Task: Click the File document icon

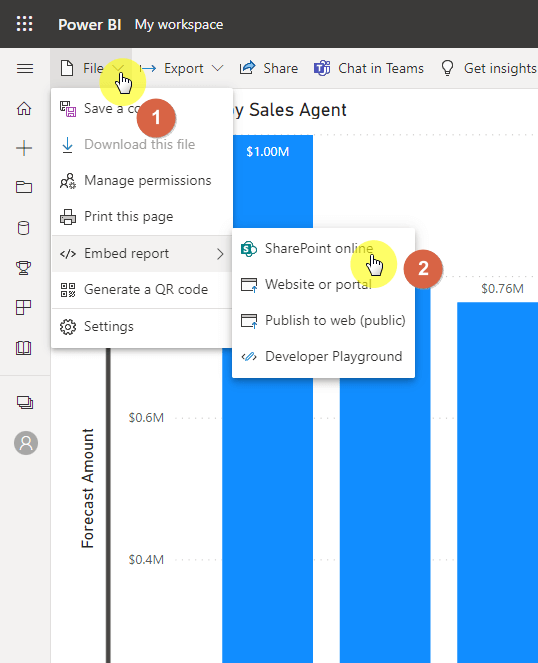Action: coord(67,68)
